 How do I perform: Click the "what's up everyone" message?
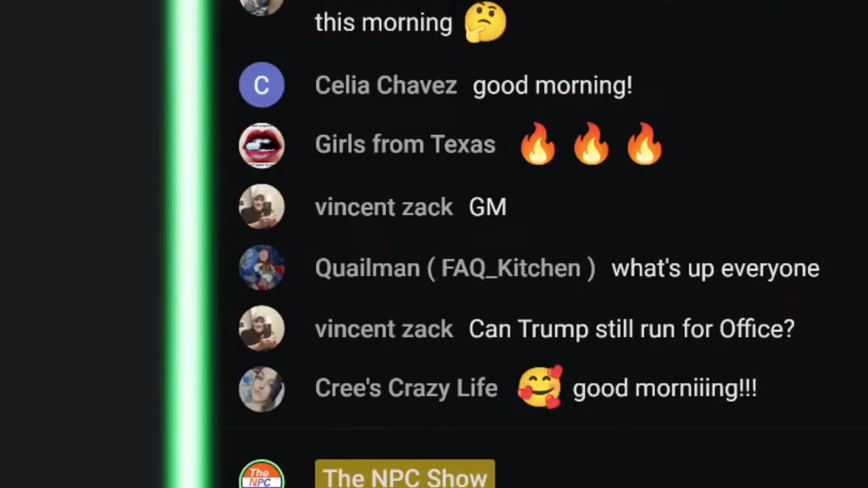point(715,268)
